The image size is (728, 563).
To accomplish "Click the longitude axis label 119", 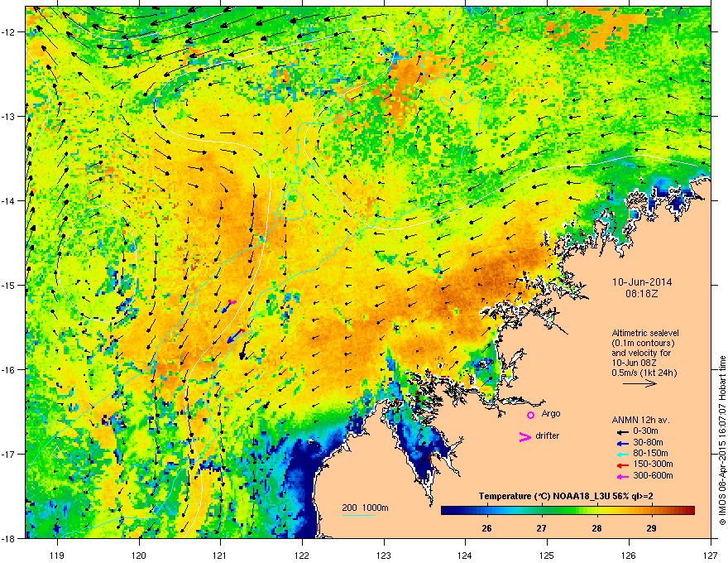I will (x=57, y=555).
